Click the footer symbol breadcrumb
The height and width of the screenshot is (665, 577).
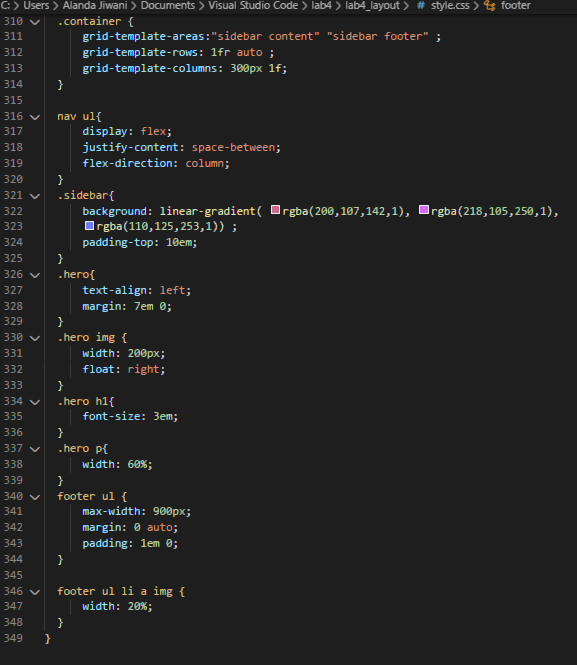pos(516,6)
